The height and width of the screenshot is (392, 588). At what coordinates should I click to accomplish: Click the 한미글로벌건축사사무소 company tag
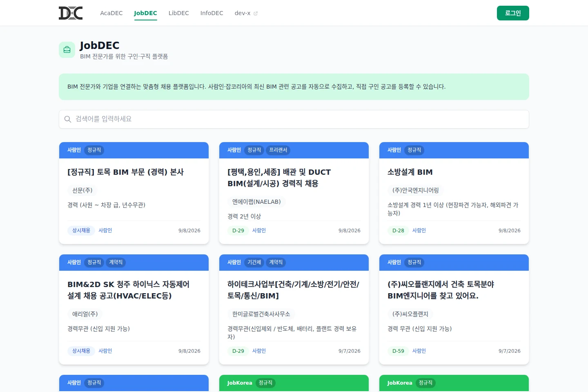click(261, 314)
